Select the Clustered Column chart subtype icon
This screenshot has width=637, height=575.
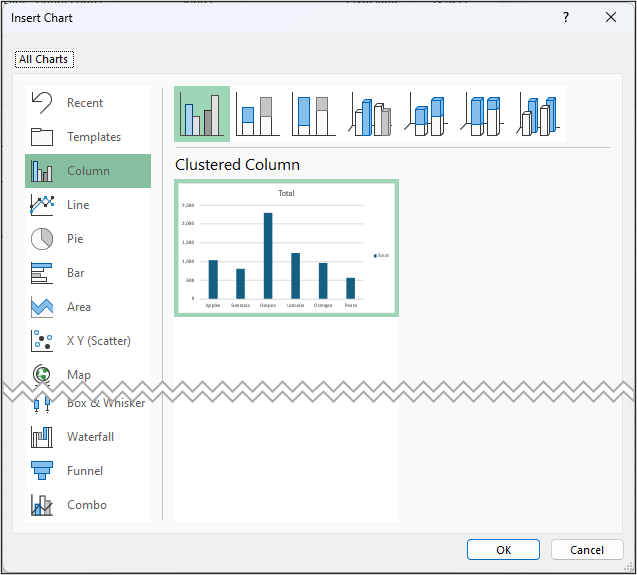tap(202, 114)
